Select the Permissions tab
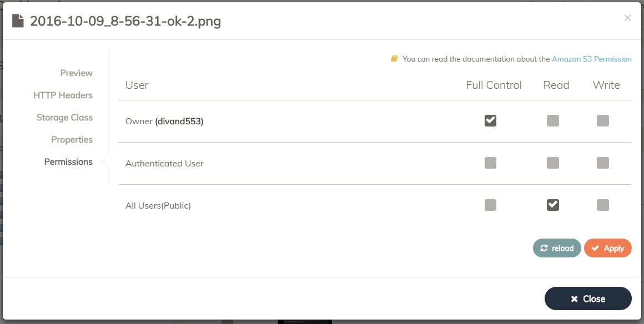This screenshot has width=644, height=324. click(x=68, y=162)
